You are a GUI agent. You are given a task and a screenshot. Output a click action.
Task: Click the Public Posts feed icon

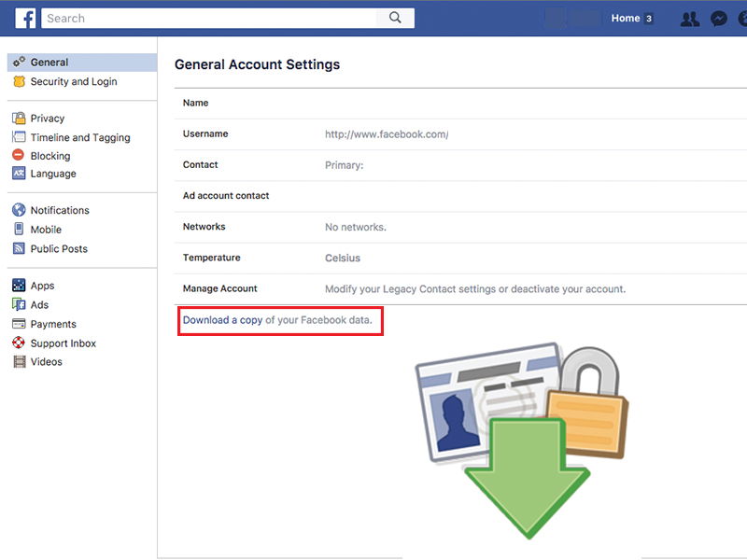[19, 248]
